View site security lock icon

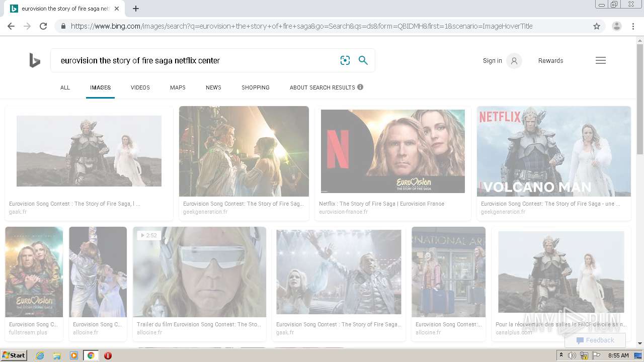click(x=63, y=26)
